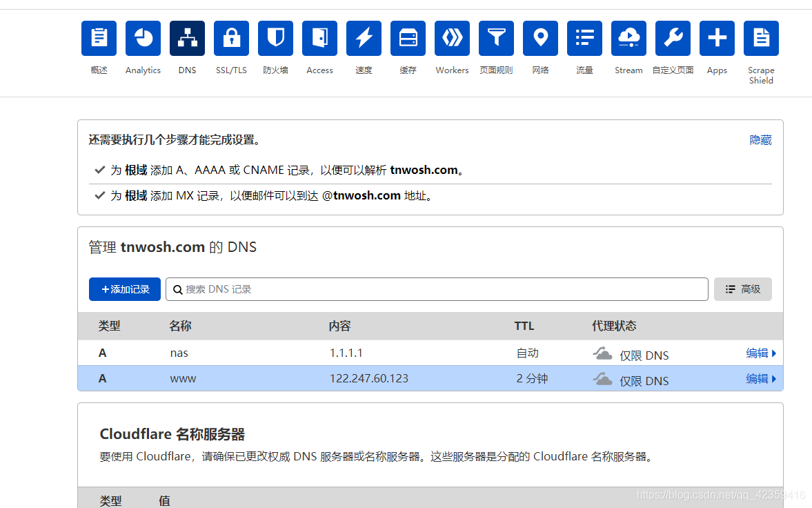Image resolution: width=812 pixels, height=508 pixels.
Task: Open the Workers icon
Action: pos(452,39)
